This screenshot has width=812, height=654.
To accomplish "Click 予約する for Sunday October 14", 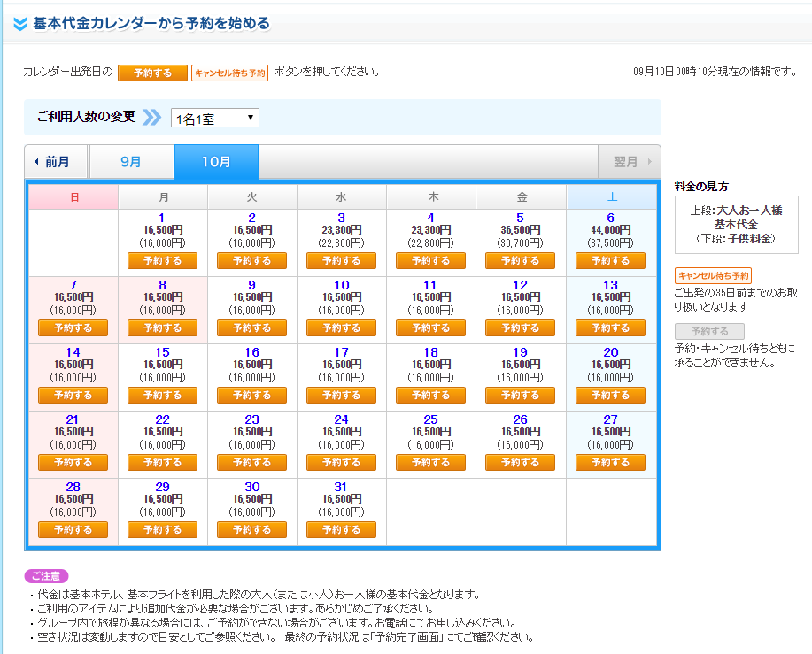I will 73,396.
